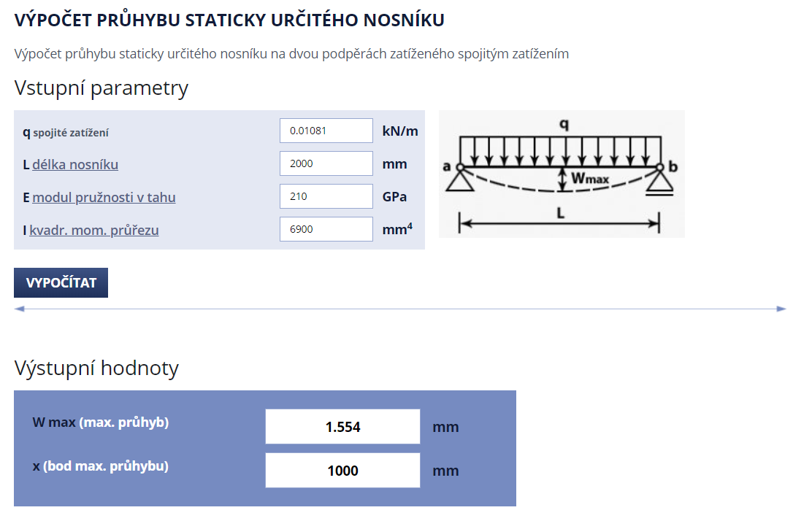Click the pinned support triangle at point a
This screenshot has width=812, height=529.
click(460, 179)
